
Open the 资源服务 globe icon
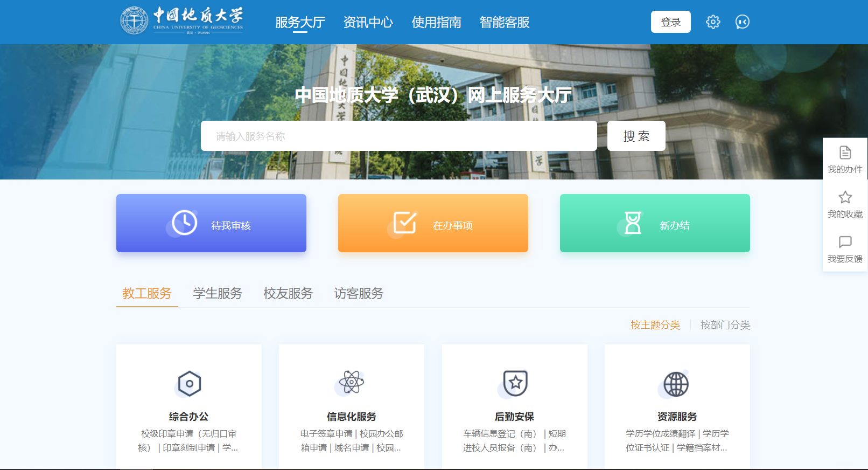point(676,384)
